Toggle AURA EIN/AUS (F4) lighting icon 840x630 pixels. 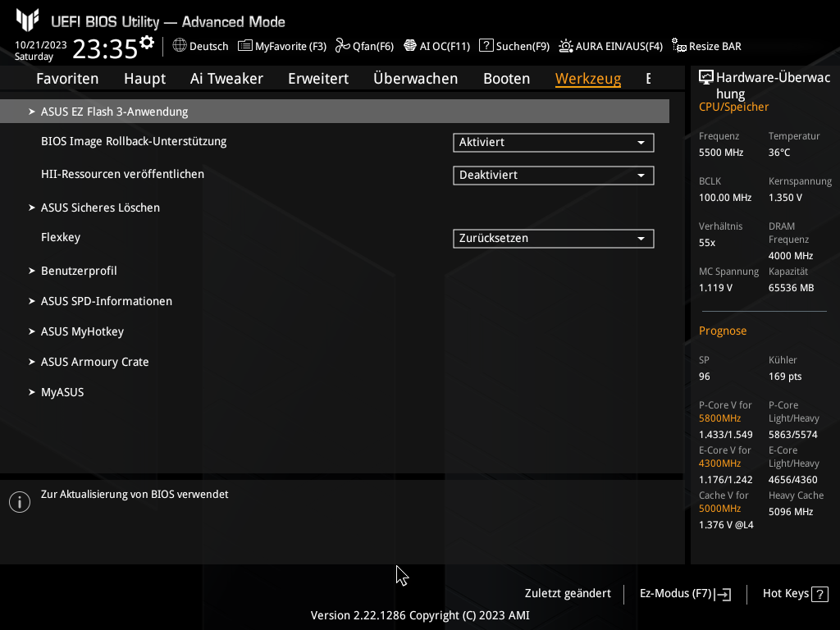(x=566, y=46)
